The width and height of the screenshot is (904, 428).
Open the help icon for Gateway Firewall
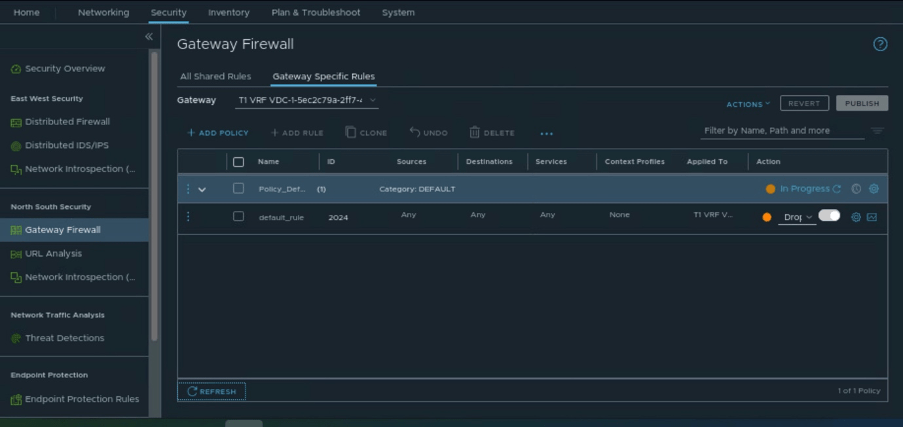coord(880,44)
